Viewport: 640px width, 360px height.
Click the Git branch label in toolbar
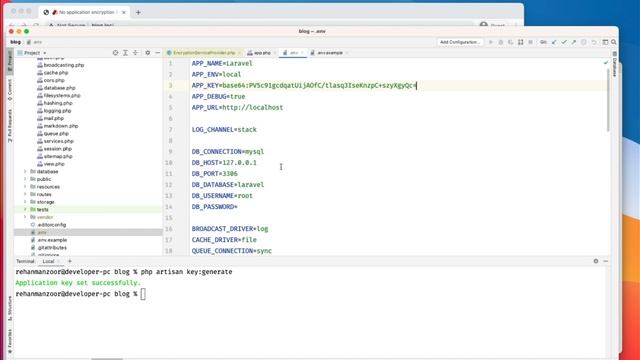543,42
